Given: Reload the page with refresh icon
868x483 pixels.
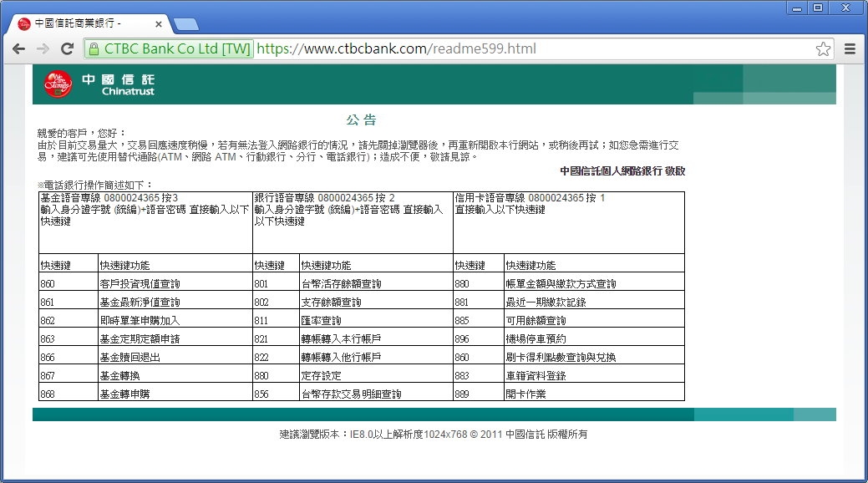Looking at the screenshot, I should [67, 48].
